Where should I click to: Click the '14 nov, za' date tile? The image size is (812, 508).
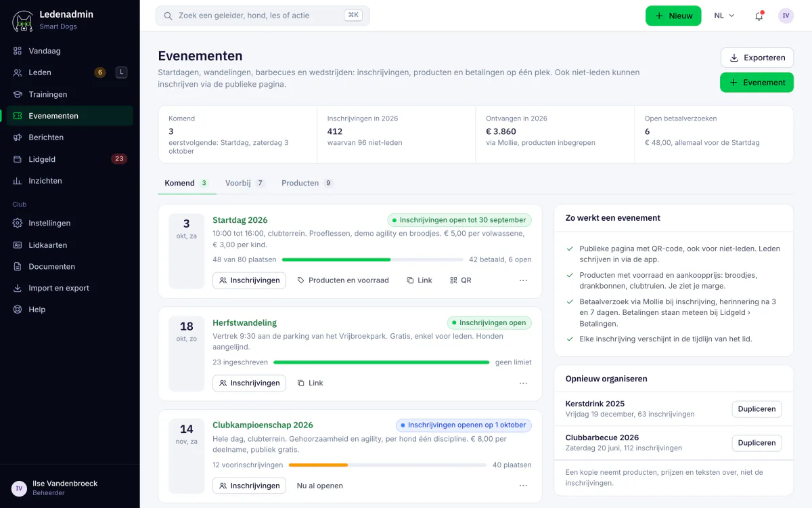pyautogui.click(x=187, y=457)
